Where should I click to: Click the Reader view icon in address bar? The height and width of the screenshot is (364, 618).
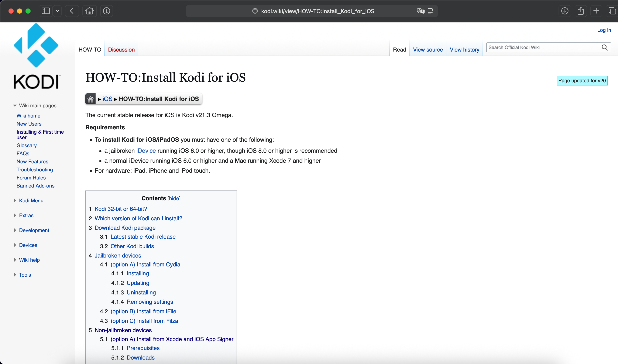pyautogui.click(x=430, y=11)
